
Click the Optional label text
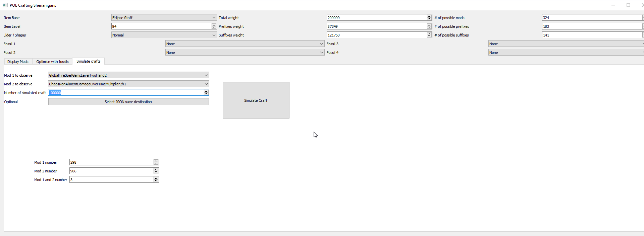point(11,102)
